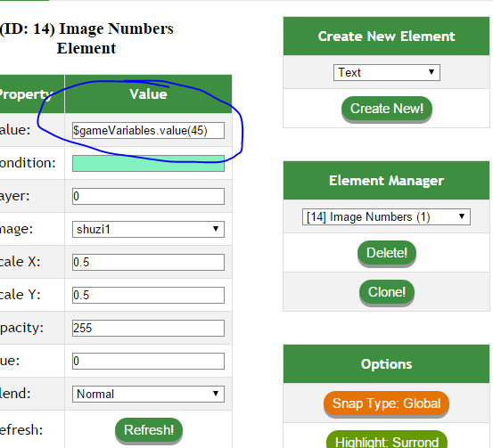This screenshot has width=493, height=448.
Task: Click the Image Numbers Element title
Action: pyautogui.click(x=86, y=38)
